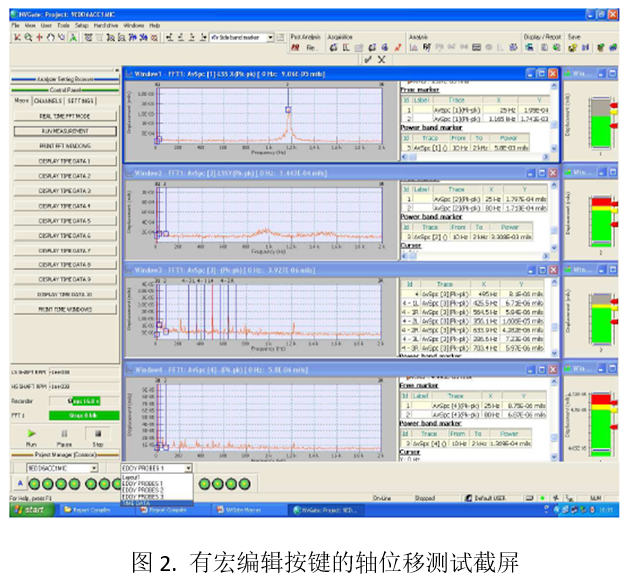Click the first green circular indicator icon
The image size is (635, 586).
33,483
